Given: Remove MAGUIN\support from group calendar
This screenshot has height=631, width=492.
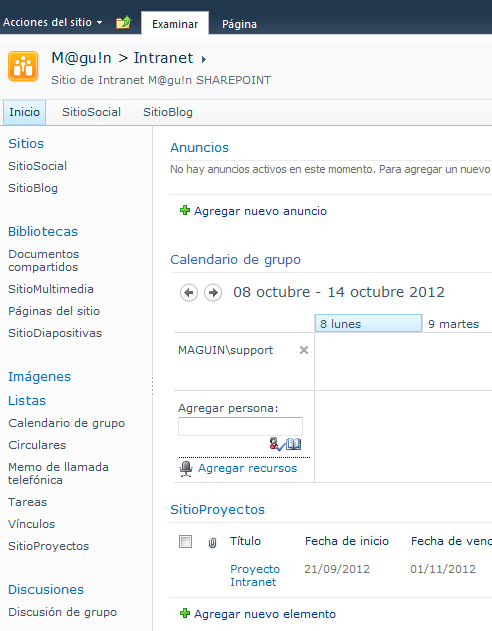Looking at the screenshot, I should (x=304, y=350).
